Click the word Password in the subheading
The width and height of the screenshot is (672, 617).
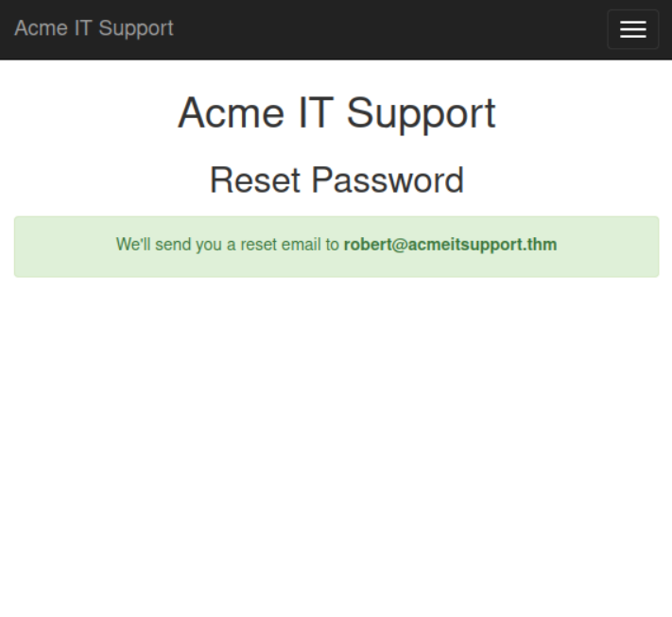tap(388, 180)
